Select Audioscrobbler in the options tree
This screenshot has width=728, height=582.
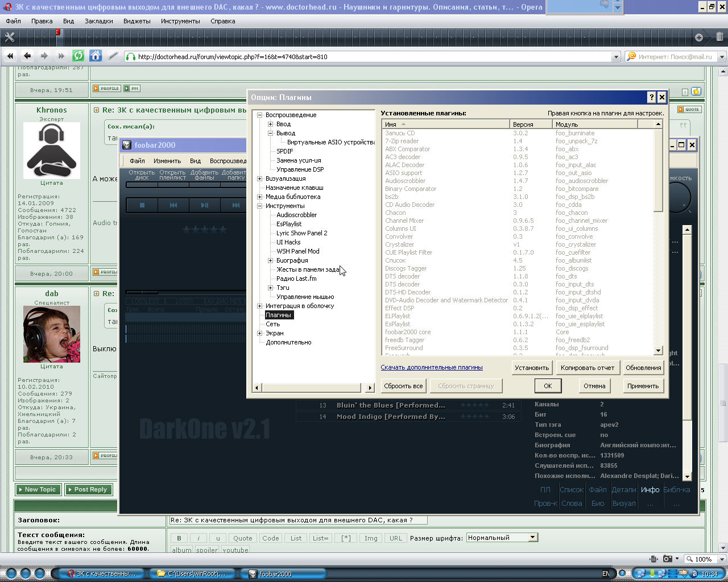pos(296,215)
